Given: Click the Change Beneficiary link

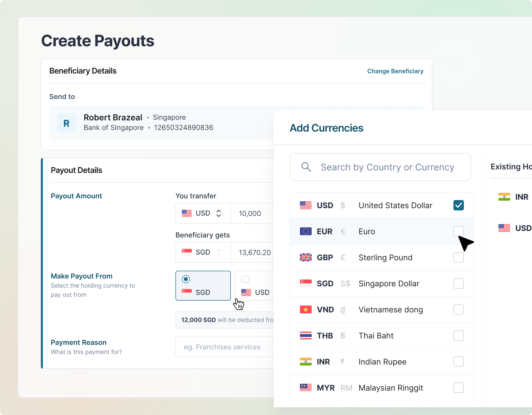Looking at the screenshot, I should 395,71.
